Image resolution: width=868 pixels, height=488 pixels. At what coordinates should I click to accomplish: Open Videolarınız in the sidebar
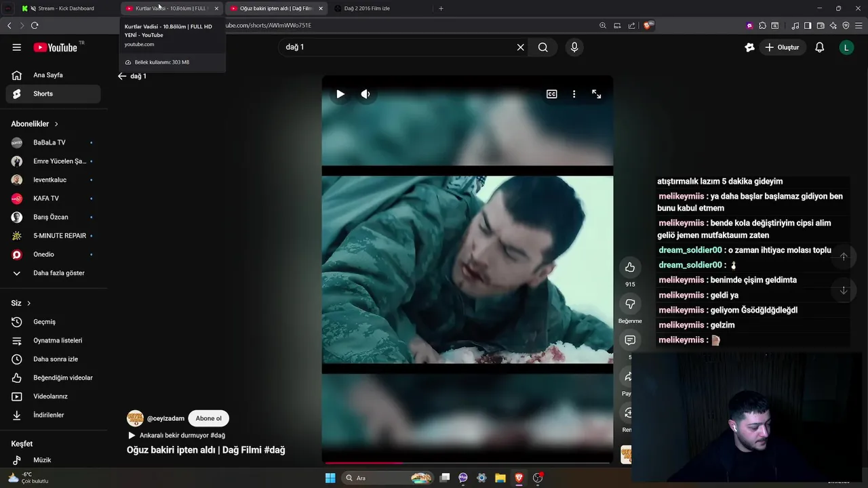53,396
